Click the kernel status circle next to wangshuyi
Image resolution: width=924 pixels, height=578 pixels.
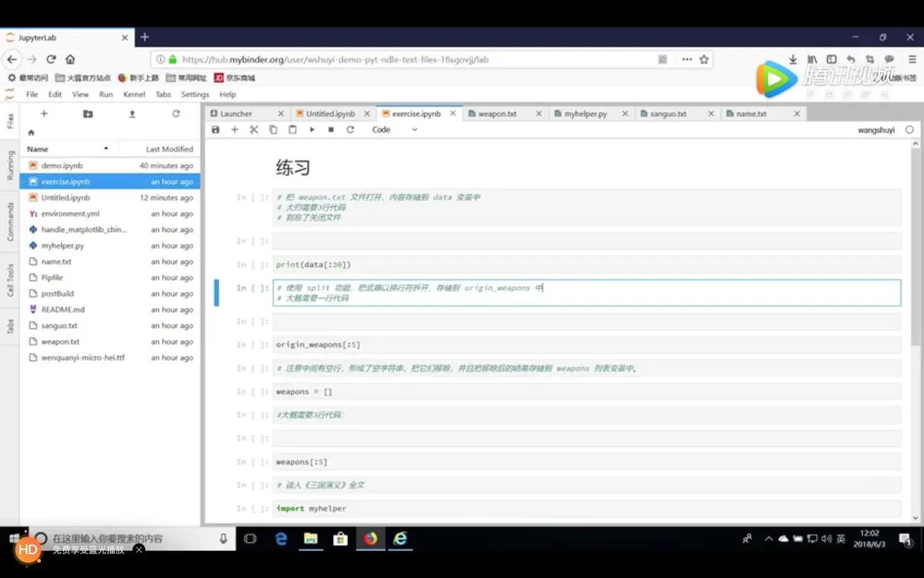pyautogui.click(x=909, y=130)
